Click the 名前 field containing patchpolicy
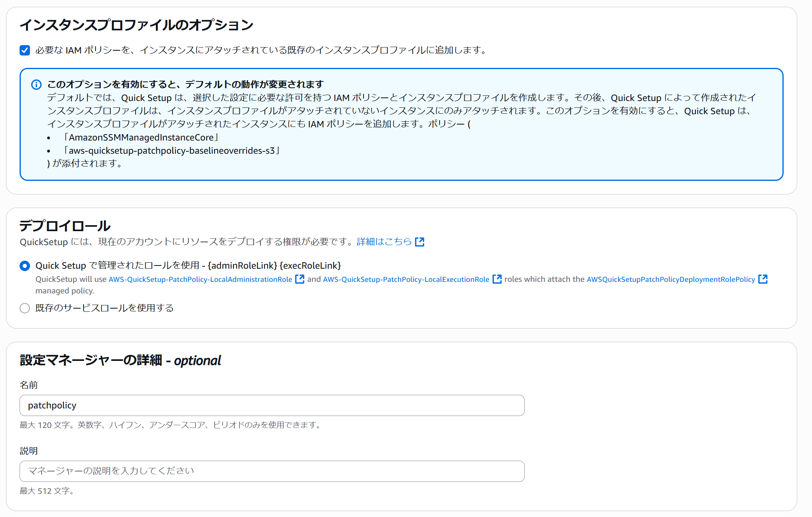The height and width of the screenshot is (517, 812). click(x=272, y=406)
